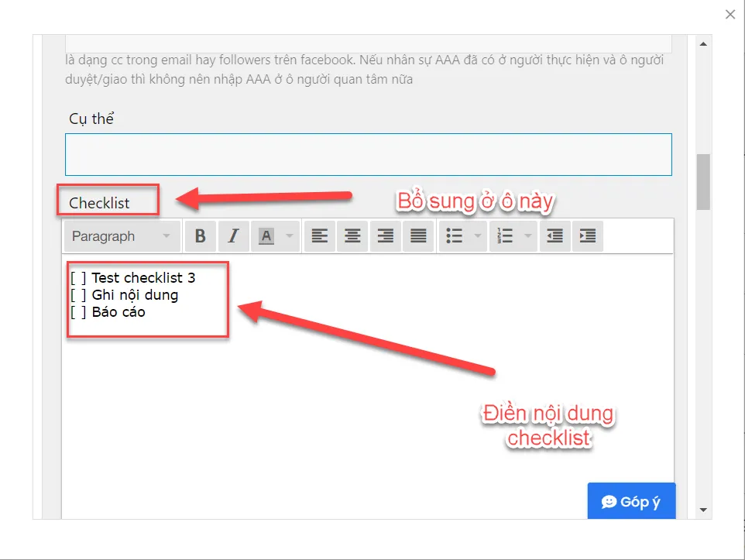745x560 pixels.
Task: Click the 'Báo cáo' checklist line
Action: pyautogui.click(x=108, y=312)
